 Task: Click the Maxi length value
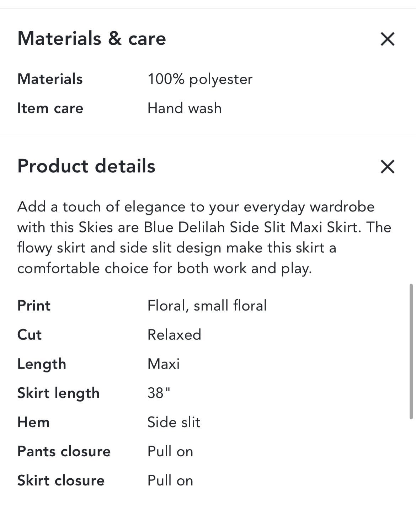click(x=164, y=364)
